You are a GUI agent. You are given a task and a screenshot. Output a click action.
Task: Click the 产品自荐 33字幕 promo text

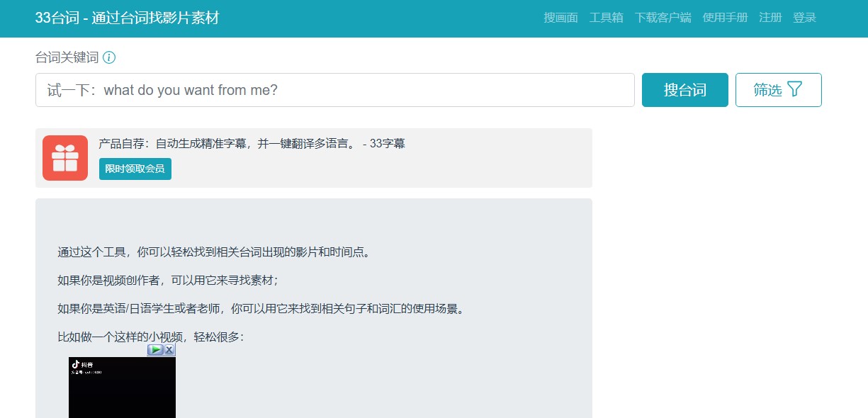(252, 144)
